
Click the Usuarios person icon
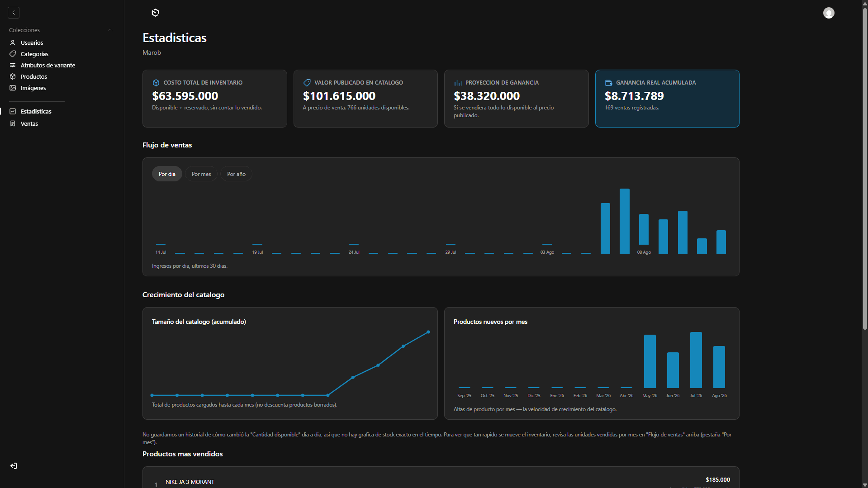[13, 43]
